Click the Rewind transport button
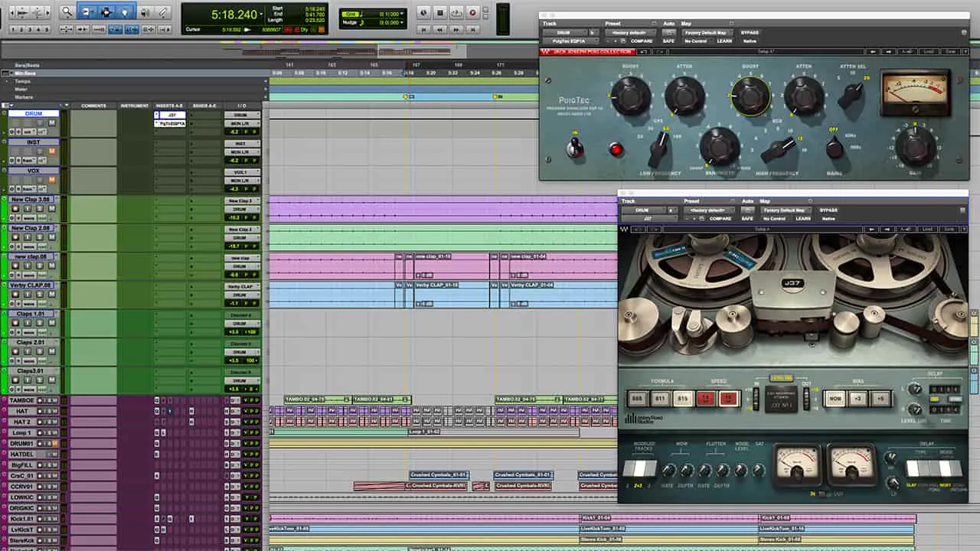980x551 pixels. 440,29
